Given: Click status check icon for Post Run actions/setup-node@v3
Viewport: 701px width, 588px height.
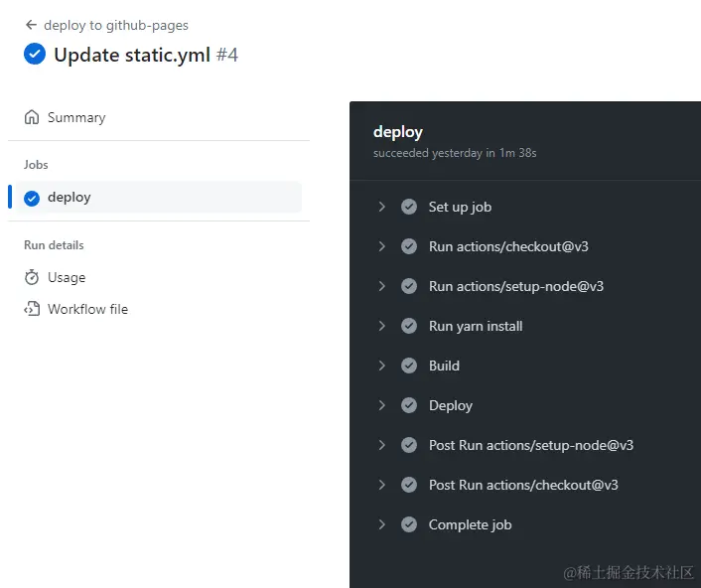Looking at the screenshot, I should tap(409, 445).
